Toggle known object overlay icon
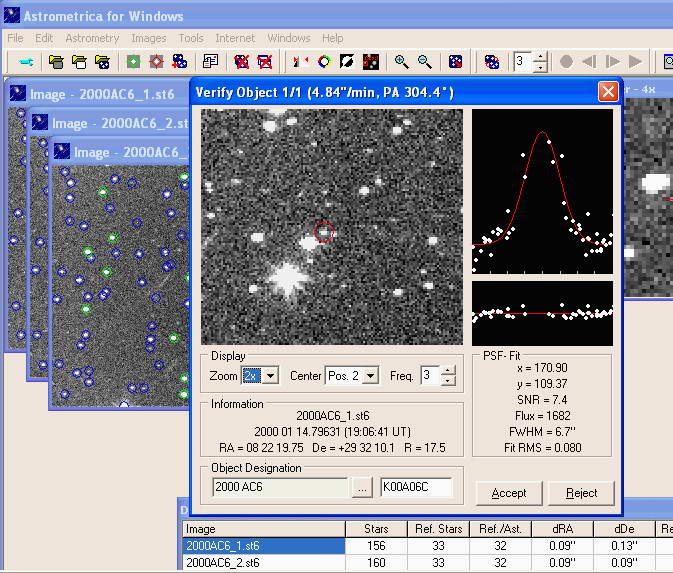 coord(371,62)
